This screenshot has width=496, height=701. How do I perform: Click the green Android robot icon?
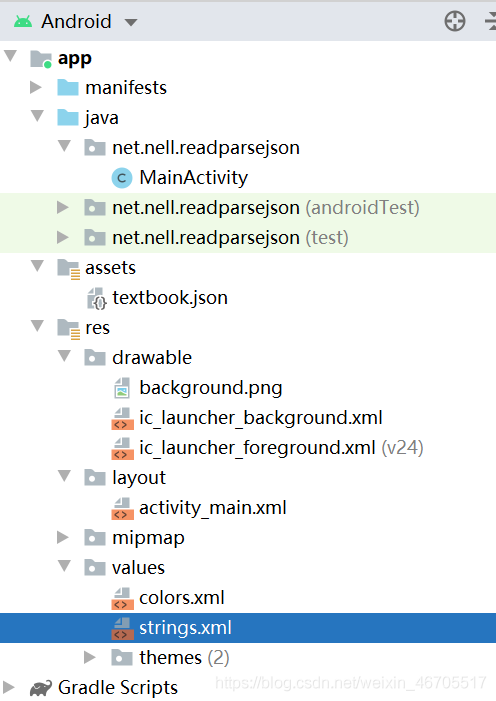[23, 21]
